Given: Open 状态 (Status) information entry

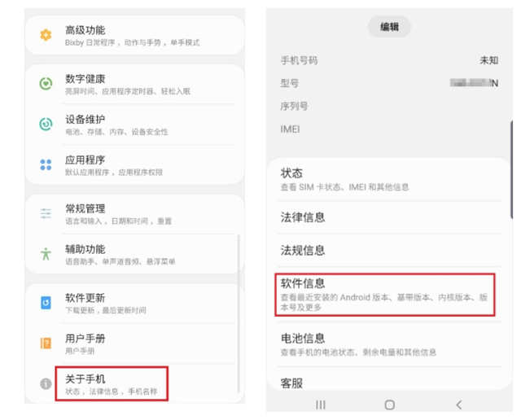Looking at the screenshot, I should pos(384,179).
